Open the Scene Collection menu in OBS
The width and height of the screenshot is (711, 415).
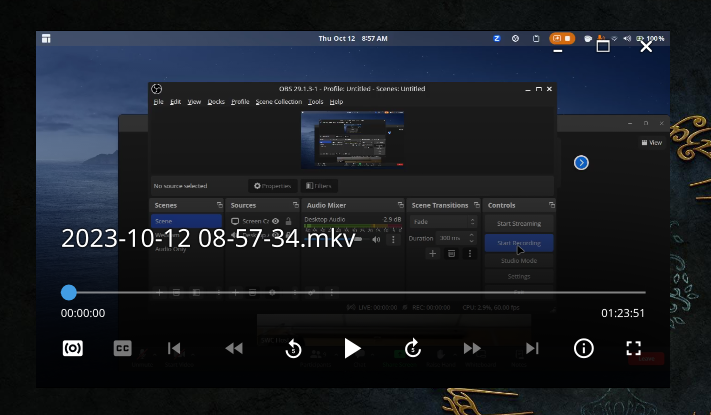coord(278,102)
